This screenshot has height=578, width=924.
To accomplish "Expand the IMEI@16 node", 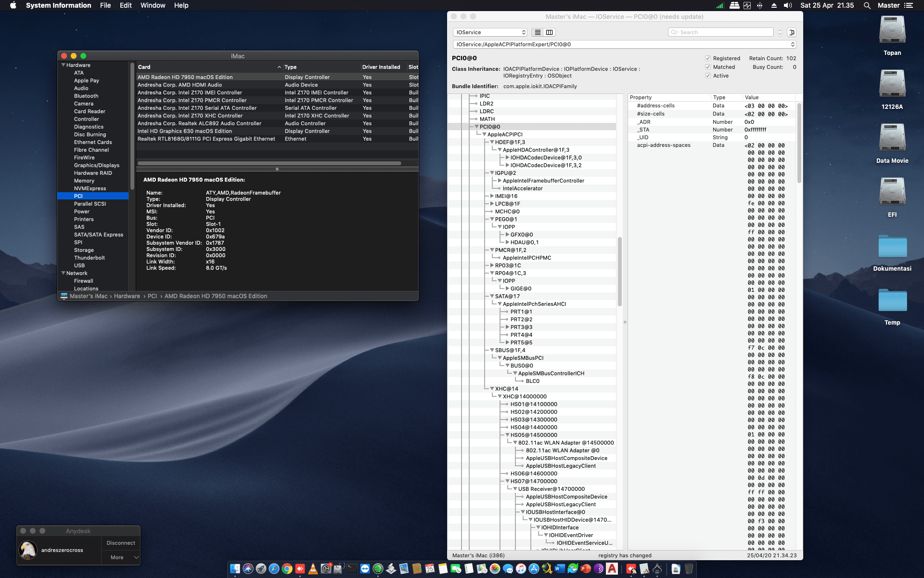I will click(492, 196).
